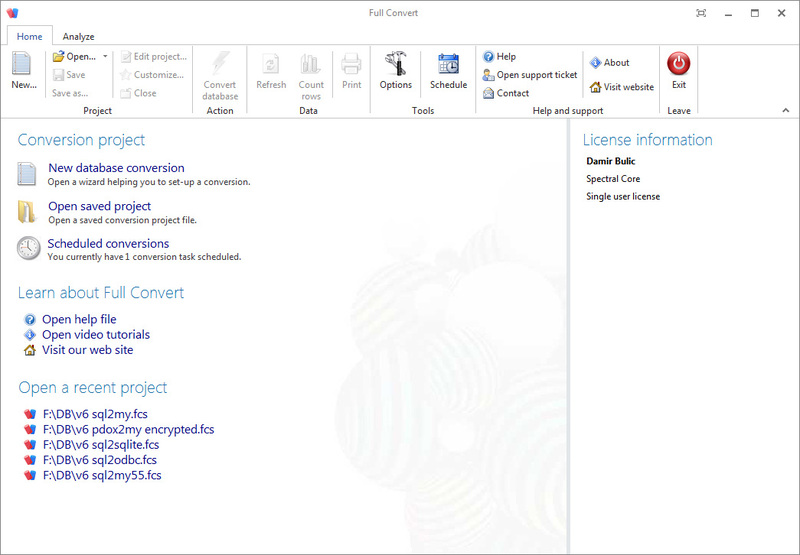Click Spectral Core license text
Image resolution: width=800 pixels, height=555 pixels.
[613, 179]
